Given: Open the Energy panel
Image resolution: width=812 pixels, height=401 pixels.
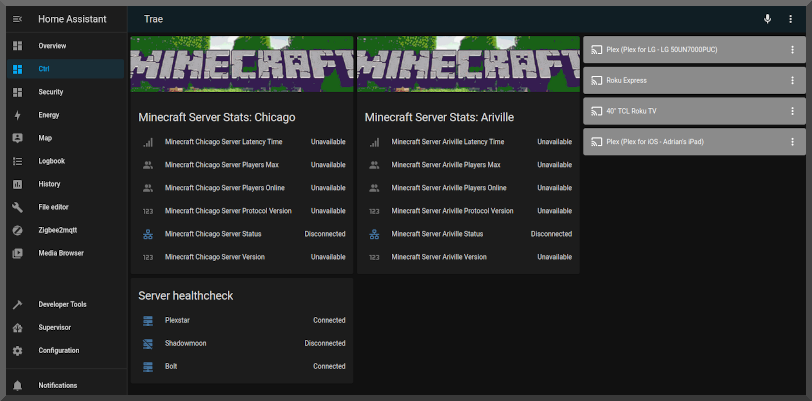Looking at the screenshot, I should point(49,115).
